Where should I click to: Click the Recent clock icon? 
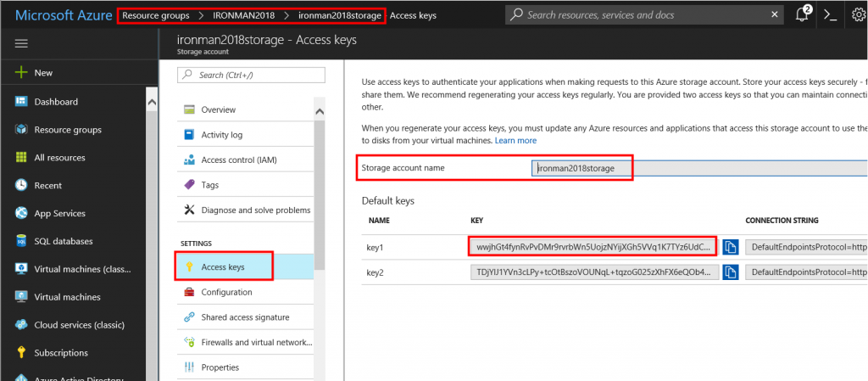pyautogui.click(x=21, y=185)
